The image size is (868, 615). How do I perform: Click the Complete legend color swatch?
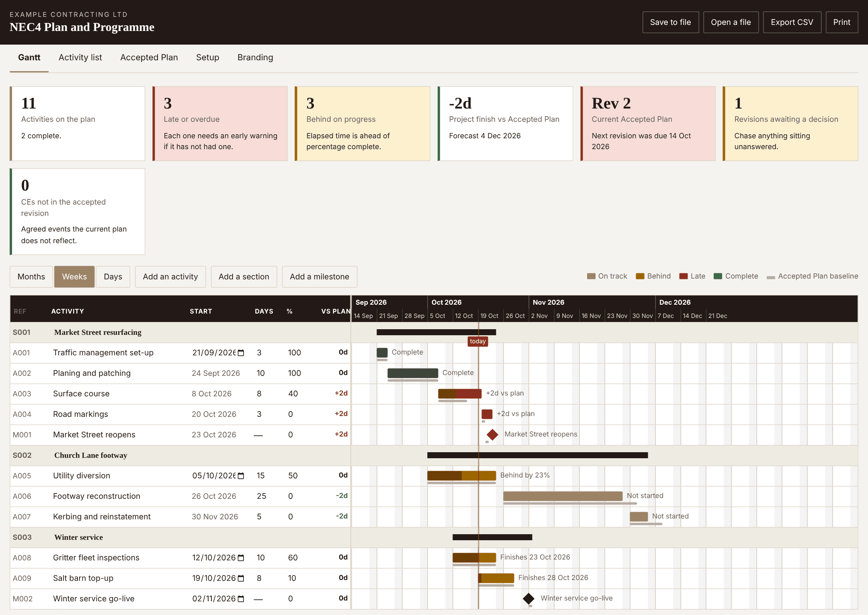coord(718,276)
